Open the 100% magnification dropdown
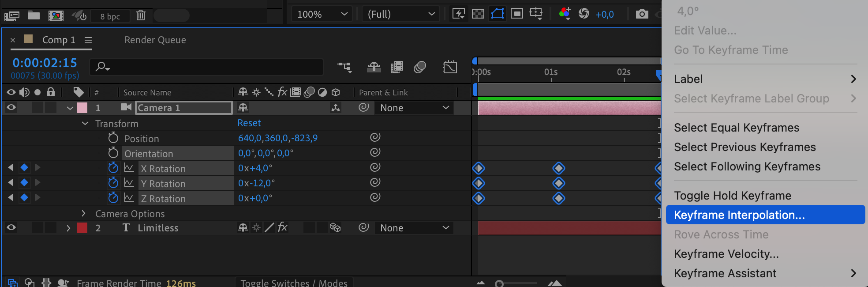Screen dimensions: 868x287 322,14
